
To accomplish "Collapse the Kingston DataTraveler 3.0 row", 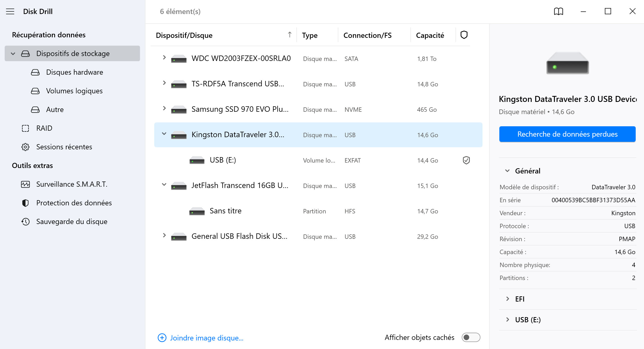I will [164, 134].
